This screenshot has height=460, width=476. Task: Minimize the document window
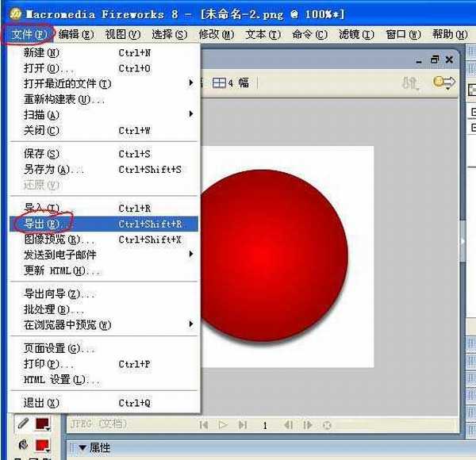coord(419,60)
